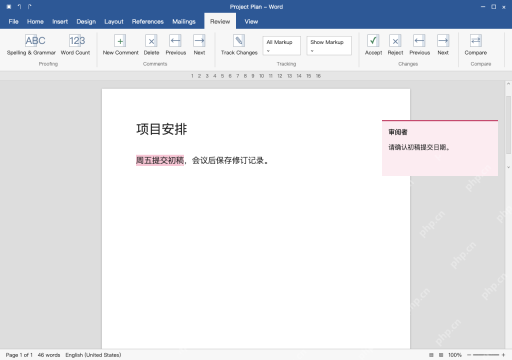Click the vertical scrollbar thumb
This screenshot has width=512, height=360.
508,124
